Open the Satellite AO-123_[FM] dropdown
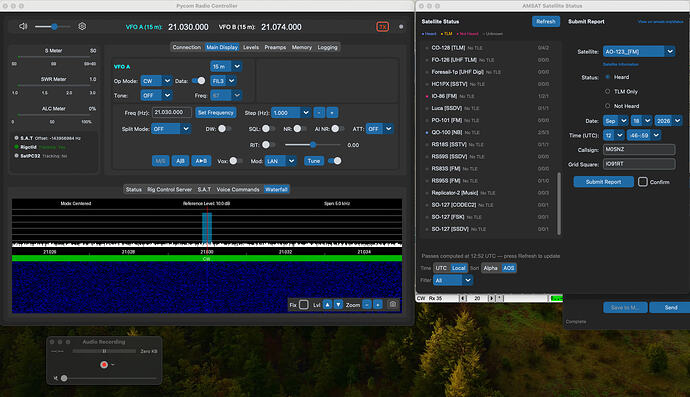690x397 pixels. (639, 51)
